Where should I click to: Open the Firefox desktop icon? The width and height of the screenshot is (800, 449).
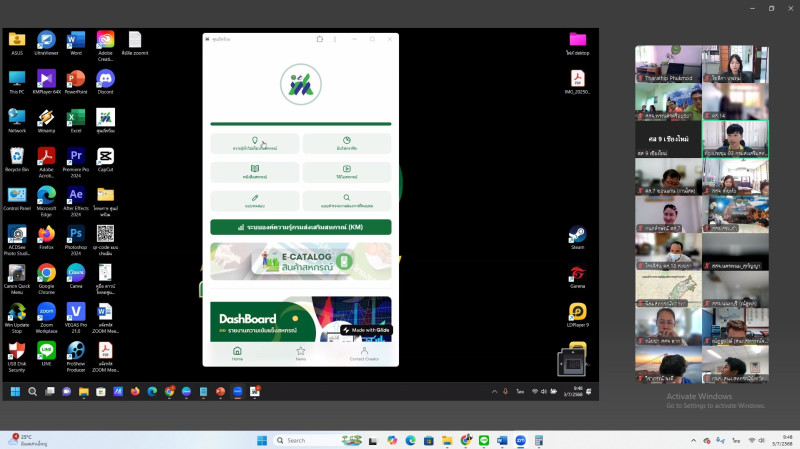(x=46, y=237)
